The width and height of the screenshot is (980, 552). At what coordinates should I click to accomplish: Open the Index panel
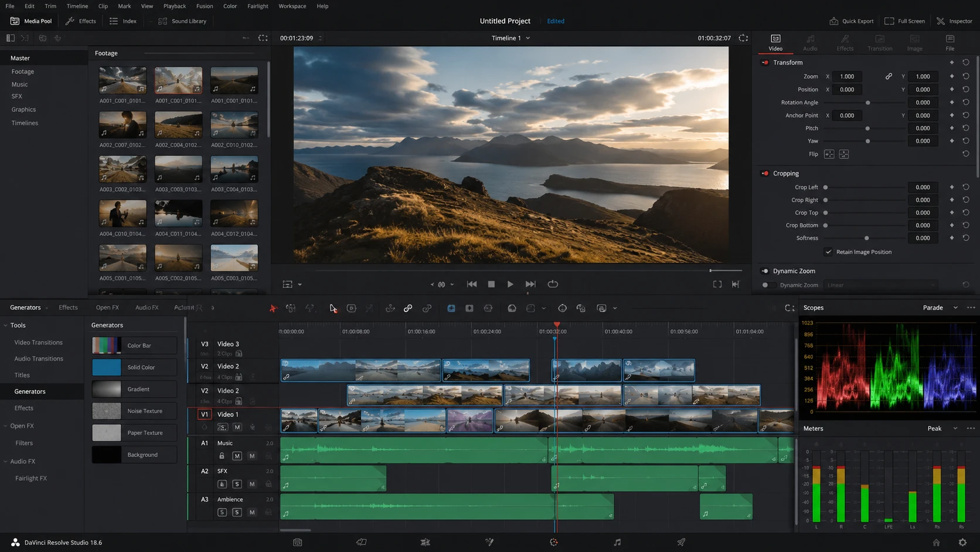pos(123,21)
